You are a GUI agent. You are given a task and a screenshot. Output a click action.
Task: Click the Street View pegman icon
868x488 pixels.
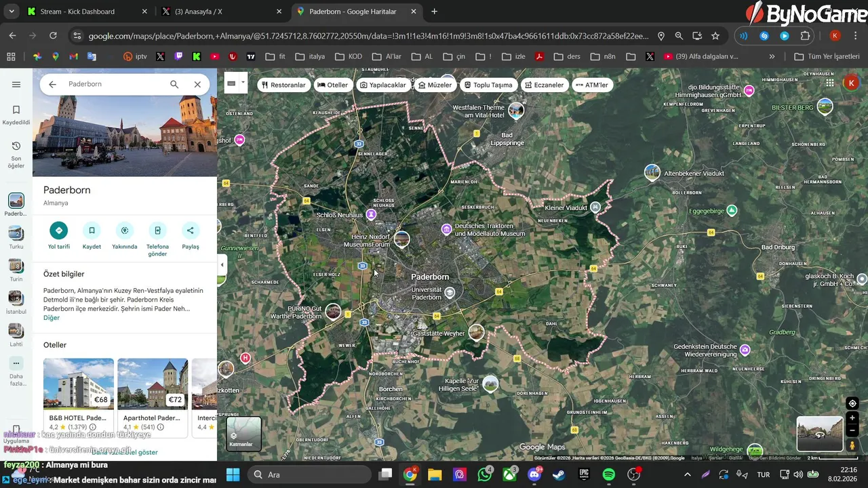click(852, 445)
